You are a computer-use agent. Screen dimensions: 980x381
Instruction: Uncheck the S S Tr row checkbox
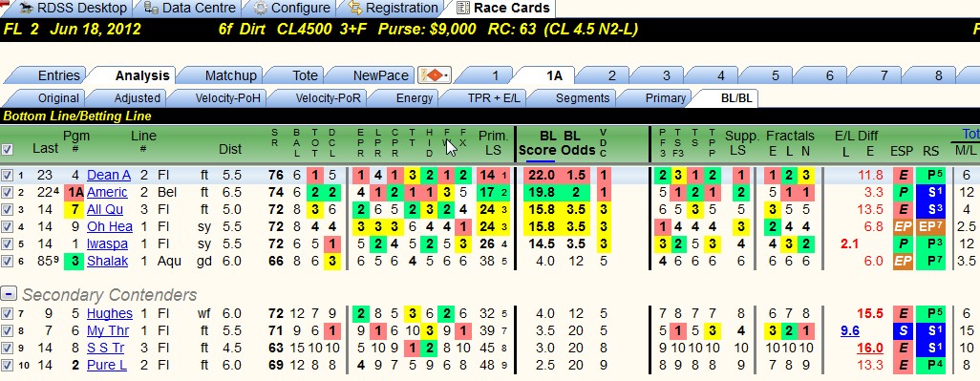pyautogui.click(x=7, y=348)
